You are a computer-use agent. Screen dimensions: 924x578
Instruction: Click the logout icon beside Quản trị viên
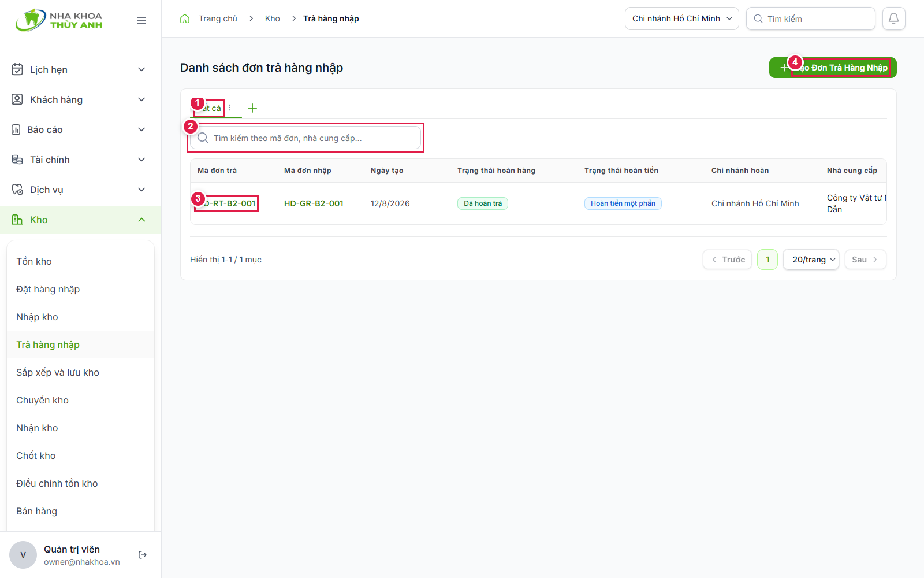coord(143,555)
